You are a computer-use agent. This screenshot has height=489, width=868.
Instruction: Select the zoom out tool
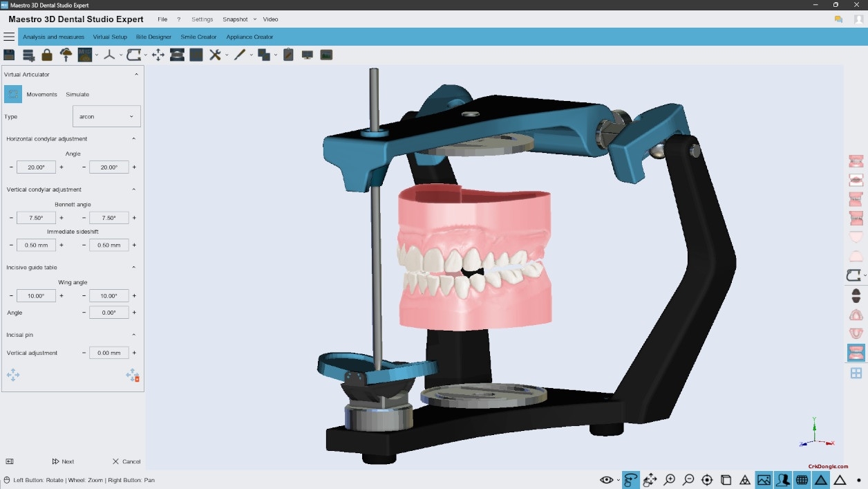[x=688, y=479]
